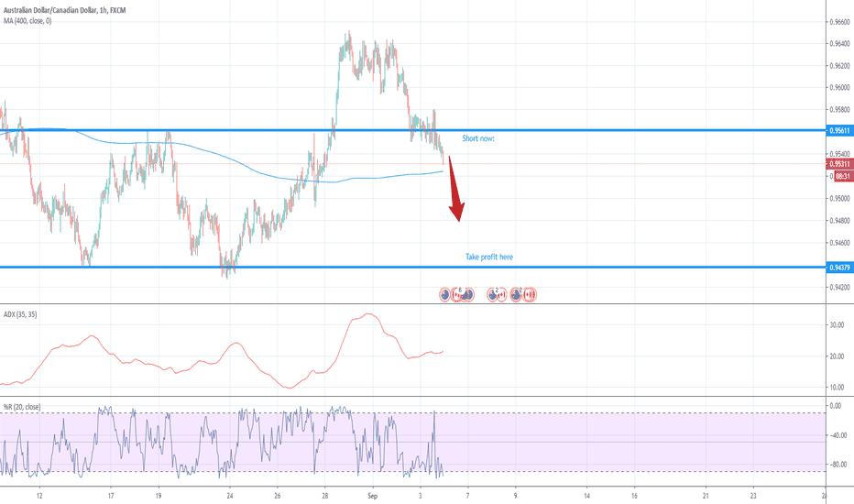Click the 0.94379 blue price label
Viewport: 854px width, 504px height.
(839, 268)
